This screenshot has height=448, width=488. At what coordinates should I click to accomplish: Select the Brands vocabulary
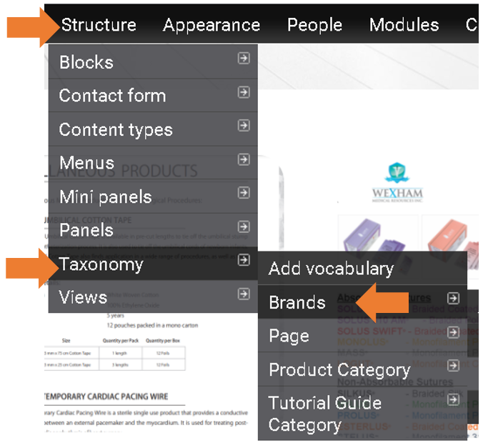point(297,302)
